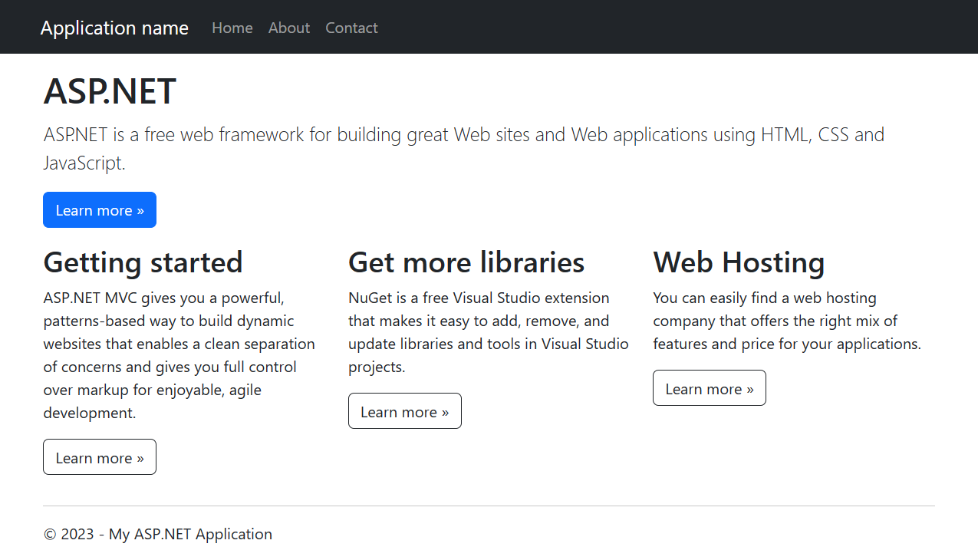978x560 pixels.
Task: Open the Home navigation link
Action: [232, 28]
